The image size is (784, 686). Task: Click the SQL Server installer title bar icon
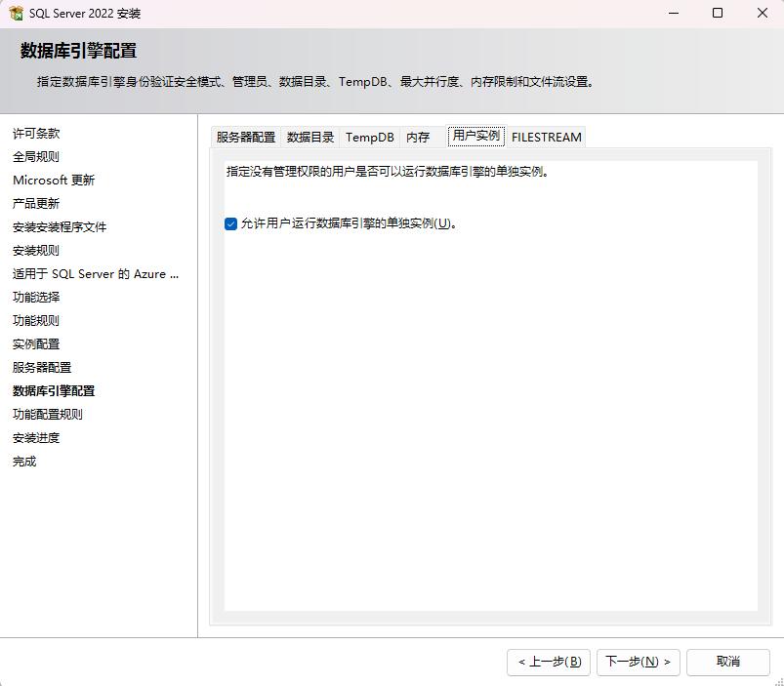pyautogui.click(x=17, y=14)
